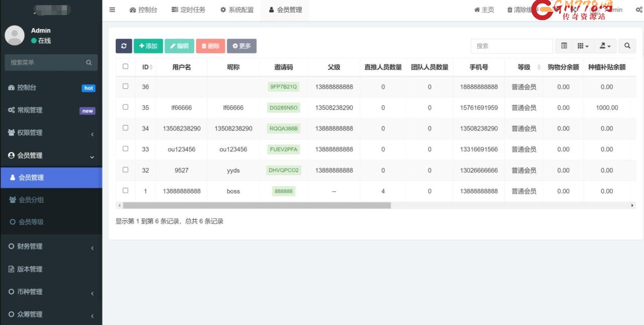Expand the 财务管理 sidebar menu

[51, 246]
